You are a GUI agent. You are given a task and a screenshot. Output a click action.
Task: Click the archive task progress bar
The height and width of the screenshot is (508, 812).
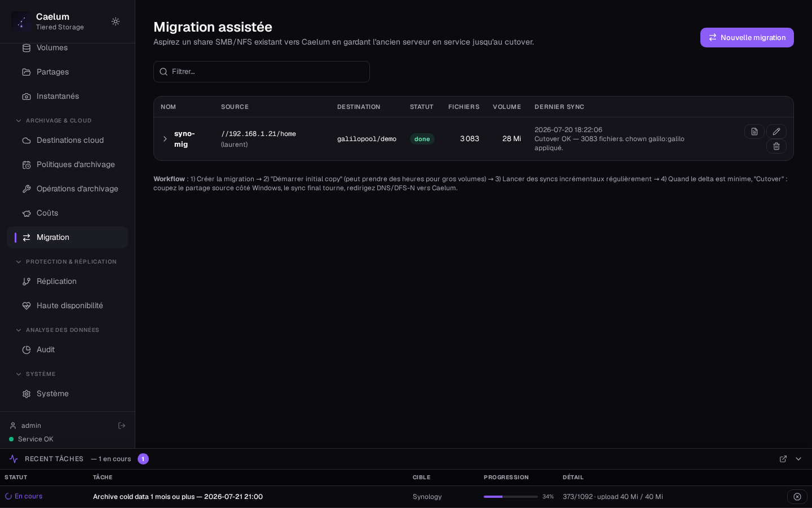[511, 497]
